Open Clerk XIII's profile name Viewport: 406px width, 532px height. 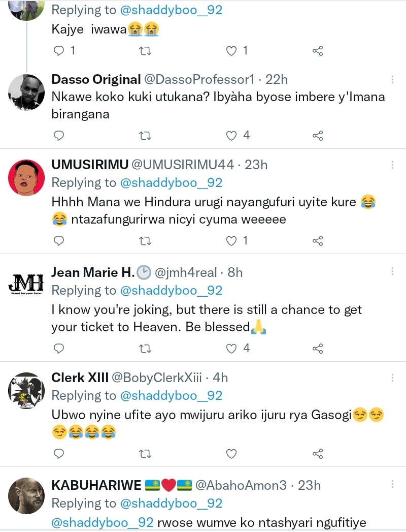click(x=80, y=378)
